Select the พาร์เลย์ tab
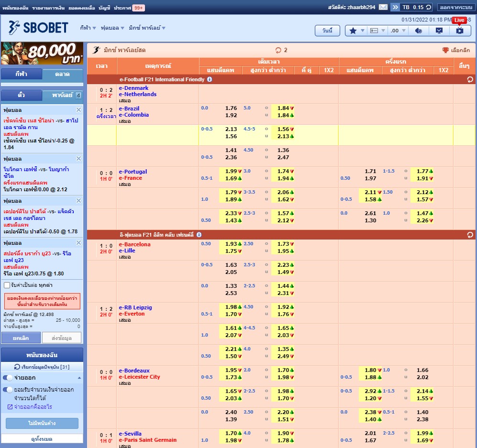 pyautogui.click(x=62, y=95)
